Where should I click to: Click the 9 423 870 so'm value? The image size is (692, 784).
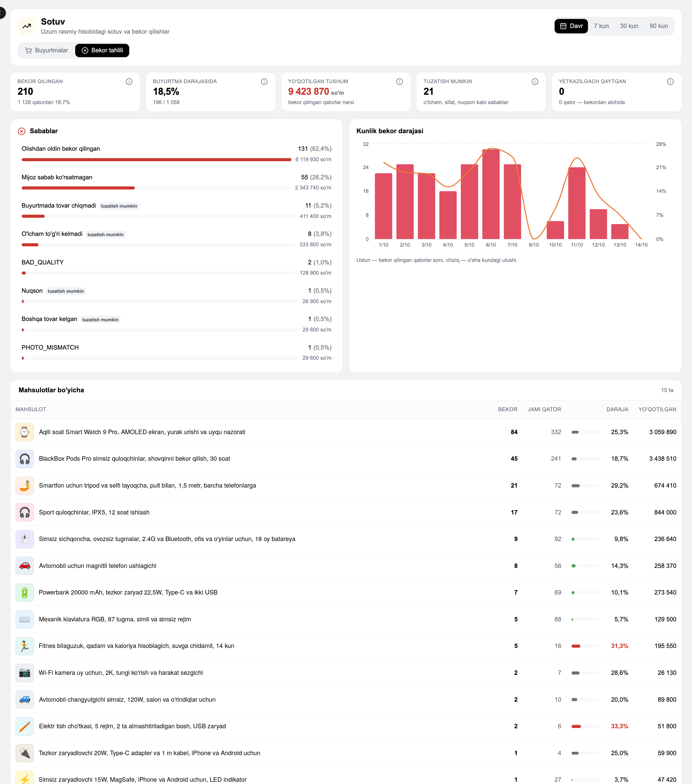click(x=316, y=92)
